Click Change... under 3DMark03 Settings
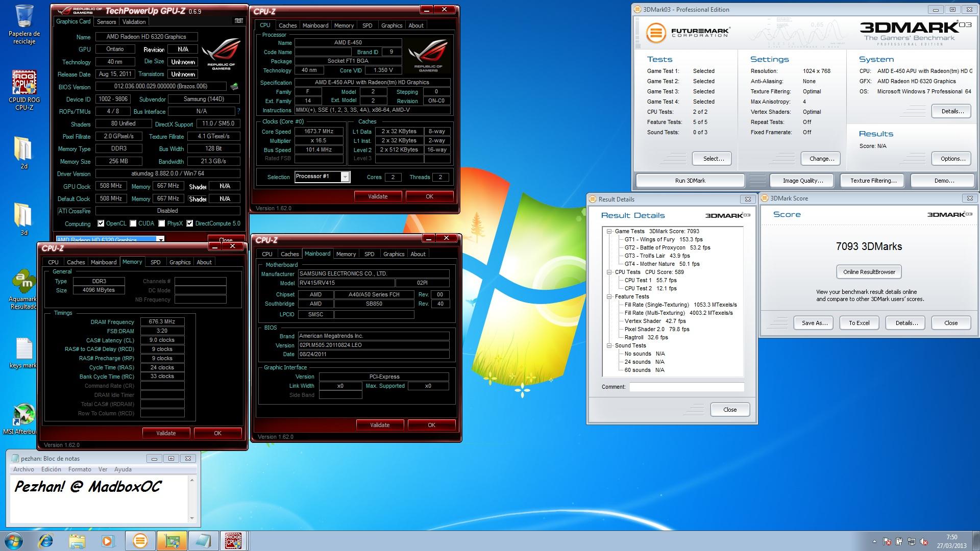The width and height of the screenshot is (980, 551). coord(821,159)
